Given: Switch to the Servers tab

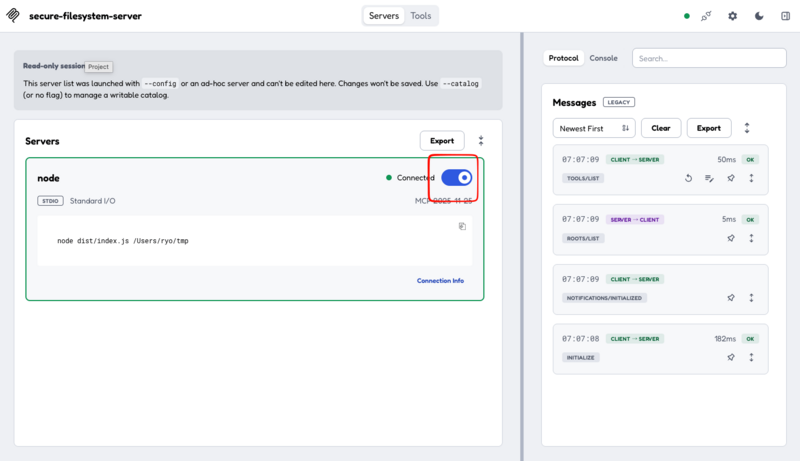Looking at the screenshot, I should click(x=384, y=16).
